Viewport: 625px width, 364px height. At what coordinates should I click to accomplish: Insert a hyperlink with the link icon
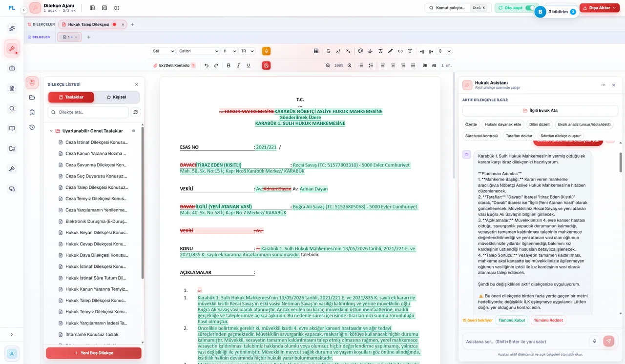(400, 51)
